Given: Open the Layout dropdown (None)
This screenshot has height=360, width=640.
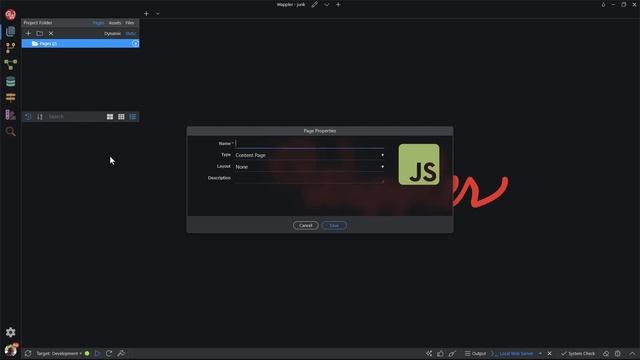Looking at the screenshot, I should click(x=309, y=167).
